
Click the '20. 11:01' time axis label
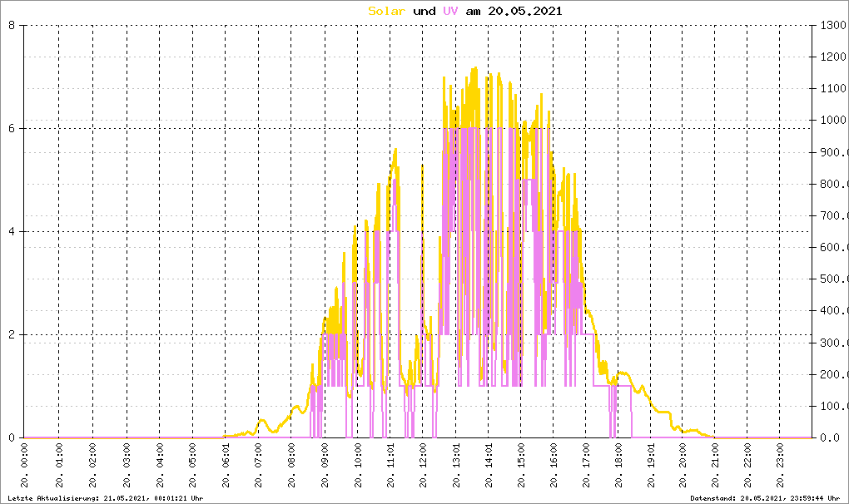[390, 466]
